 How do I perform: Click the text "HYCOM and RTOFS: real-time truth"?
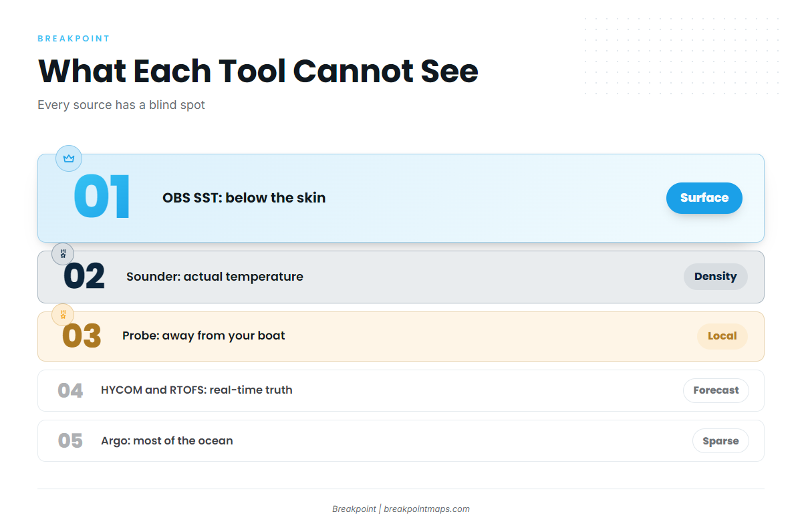coord(196,390)
